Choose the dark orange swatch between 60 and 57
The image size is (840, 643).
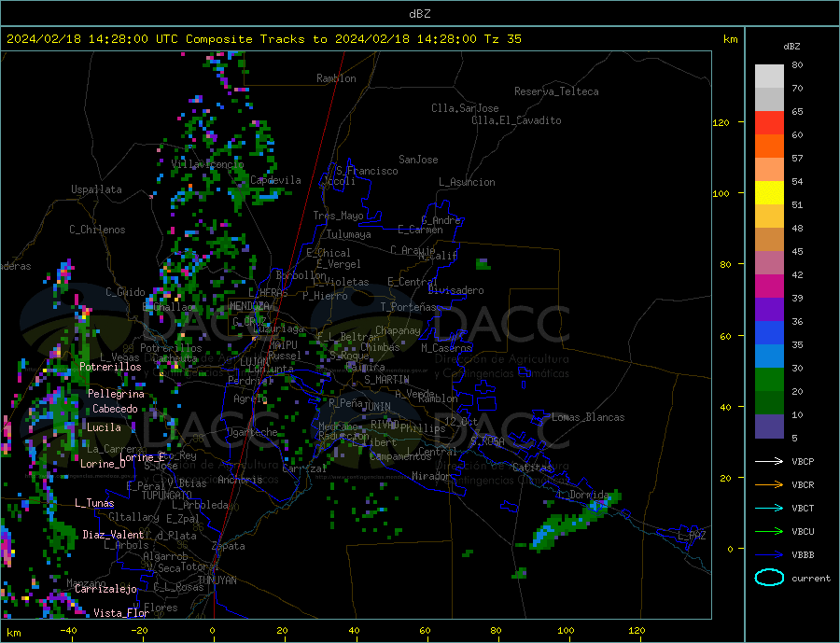[x=769, y=147]
